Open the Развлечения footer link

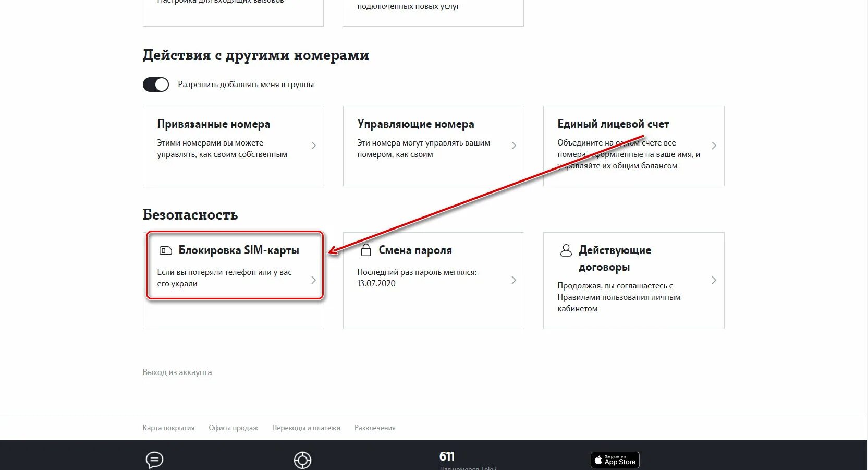pos(375,428)
